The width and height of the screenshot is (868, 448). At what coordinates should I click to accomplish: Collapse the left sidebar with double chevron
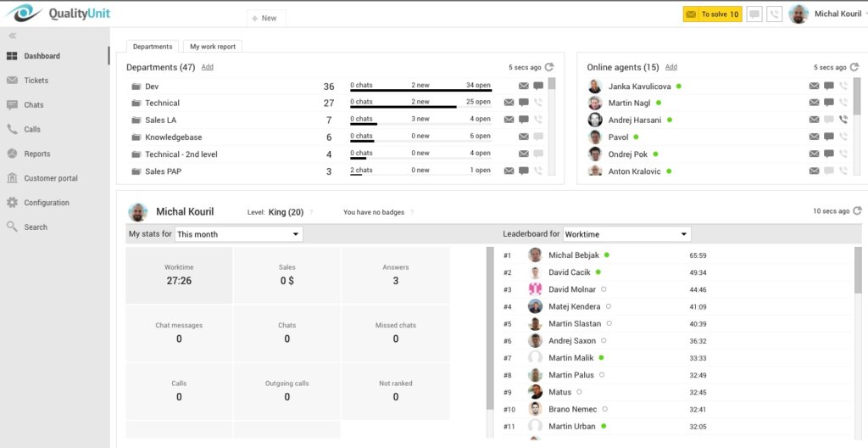point(13,36)
